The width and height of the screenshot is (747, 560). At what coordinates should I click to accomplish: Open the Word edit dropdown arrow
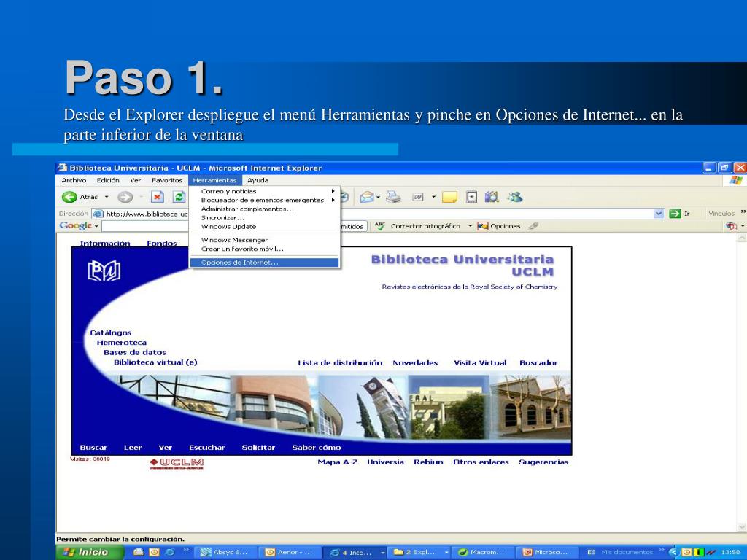[x=433, y=197]
